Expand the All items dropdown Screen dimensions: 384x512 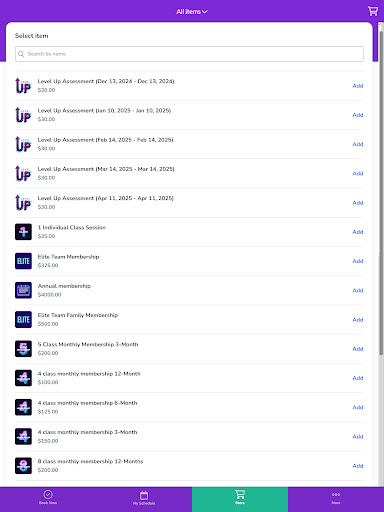(192, 12)
